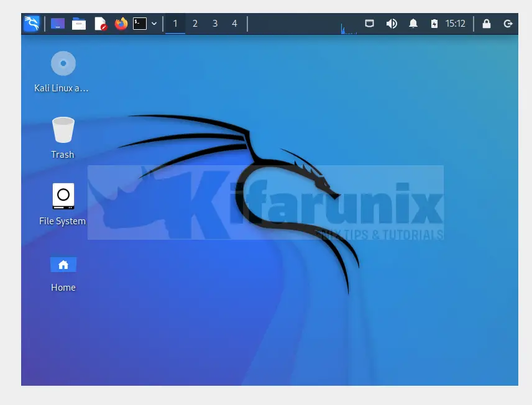Viewport: 532px width, 405px height.
Task: Launch the text editor from the panel
Action: (101, 24)
